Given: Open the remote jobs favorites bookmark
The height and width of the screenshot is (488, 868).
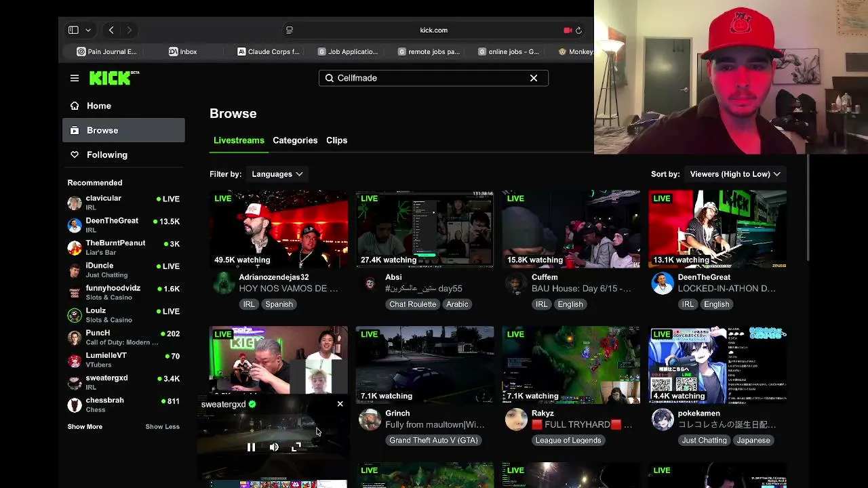Looking at the screenshot, I should pos(429,52).
